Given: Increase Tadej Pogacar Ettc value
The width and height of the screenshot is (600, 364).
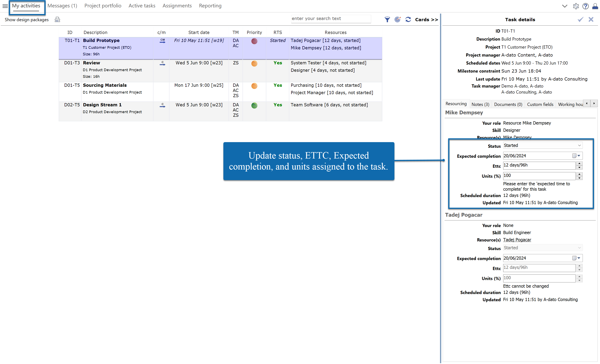Looking at the screenshot, I should coord(580,266).
